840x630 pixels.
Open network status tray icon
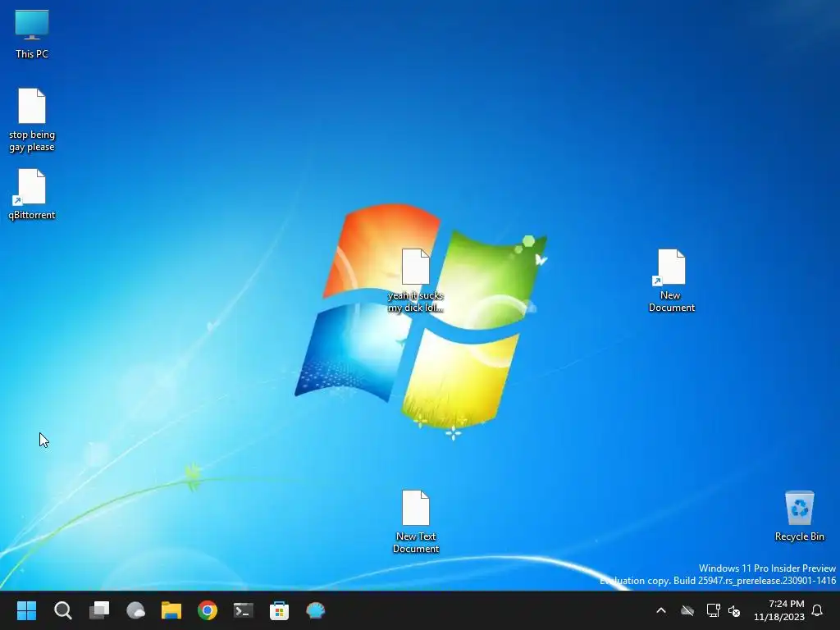713,610
